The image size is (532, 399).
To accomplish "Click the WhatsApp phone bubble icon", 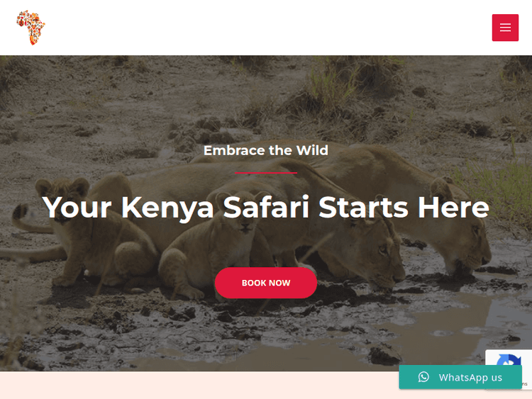I will click(423, 377).
